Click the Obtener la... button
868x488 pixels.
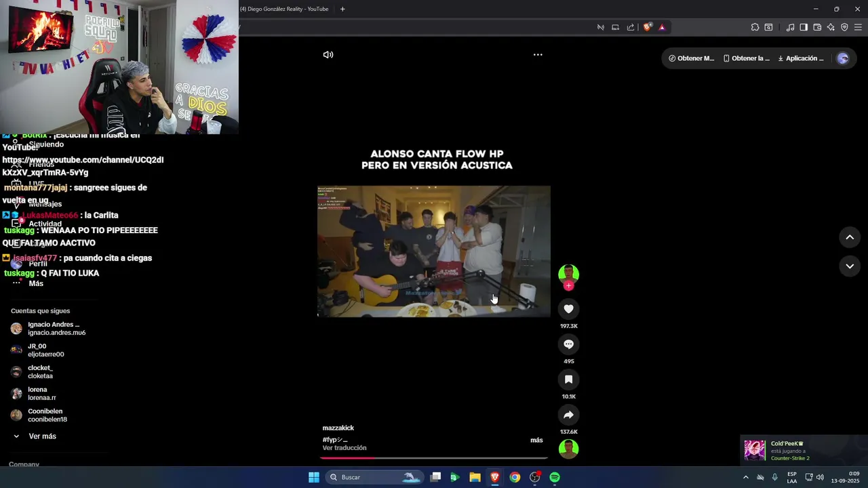coord(746,58)
